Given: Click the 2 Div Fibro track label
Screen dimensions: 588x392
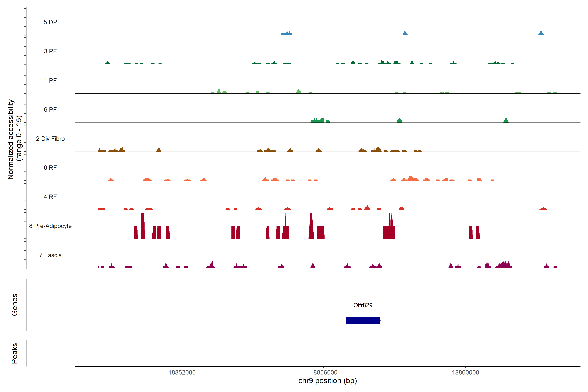Looking at the screenshot, I should (50, 139).
